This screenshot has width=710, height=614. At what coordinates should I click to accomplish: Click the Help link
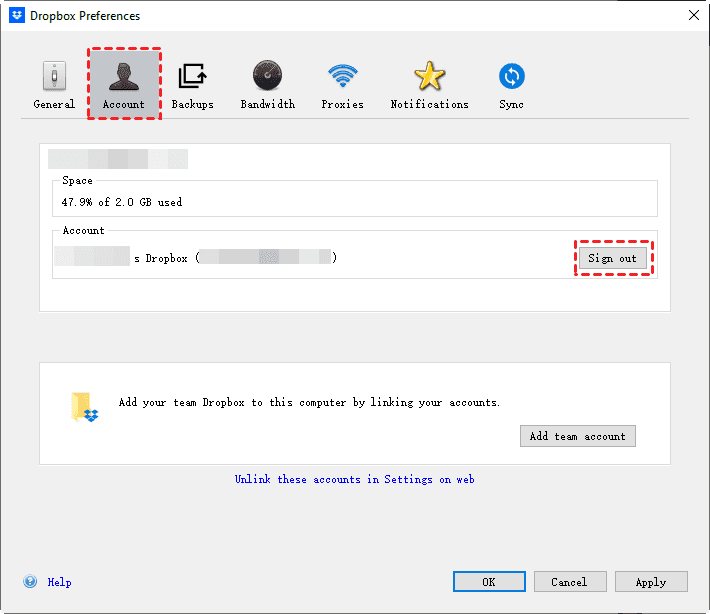(59, 582)
